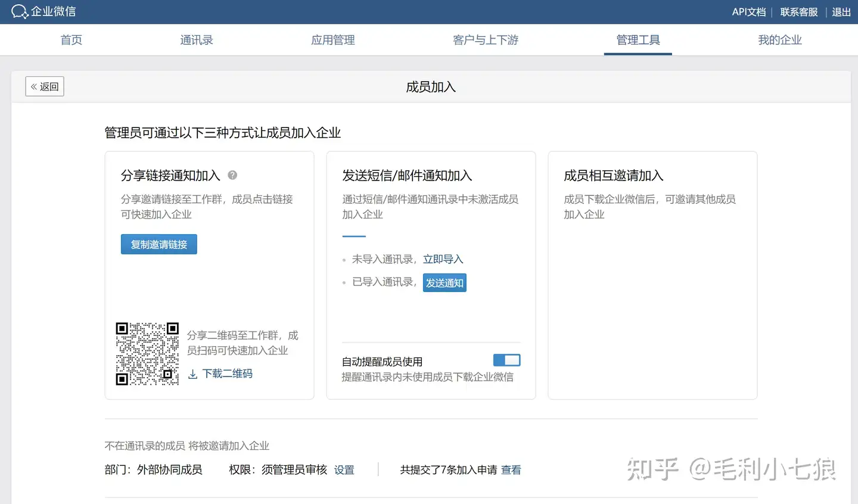The width and height of the screenshot is (858, 504).
Task: Switch to the 通讯录 tab
Action: pyautogui.click(x=197, y=40)
